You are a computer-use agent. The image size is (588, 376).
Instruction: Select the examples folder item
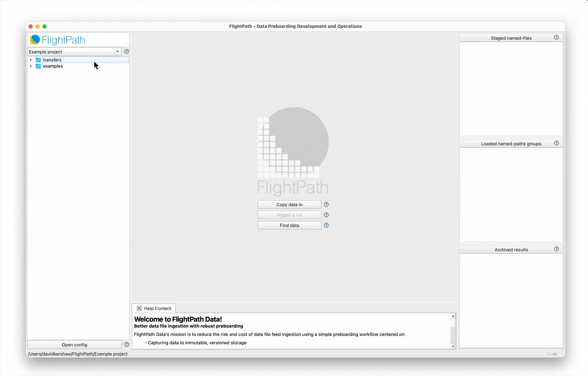click(53, 66)
